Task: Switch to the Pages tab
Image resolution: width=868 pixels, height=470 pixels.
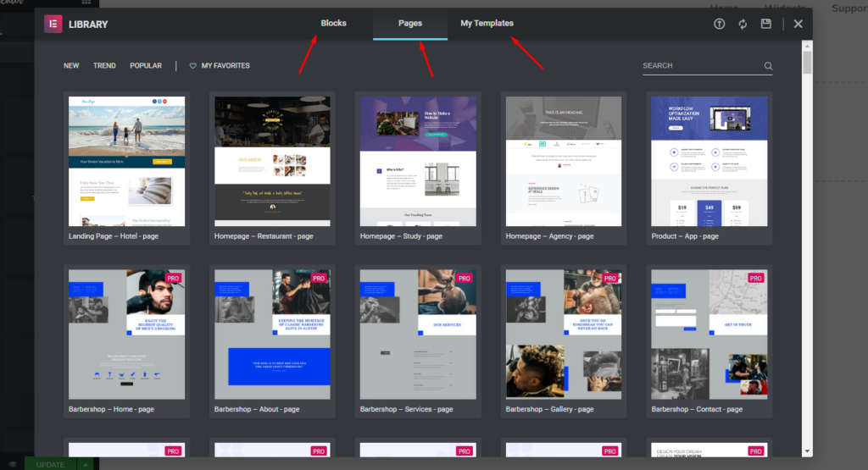Action: [x=410, y=23]
